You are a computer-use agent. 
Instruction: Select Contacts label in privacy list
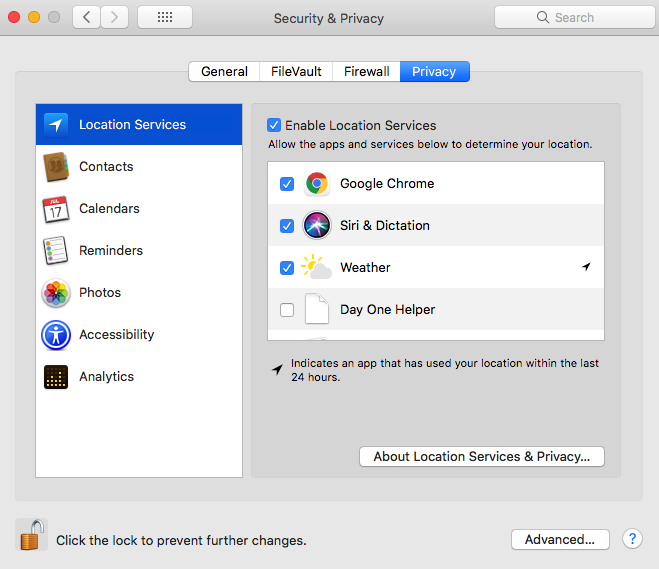coord(106,166)
